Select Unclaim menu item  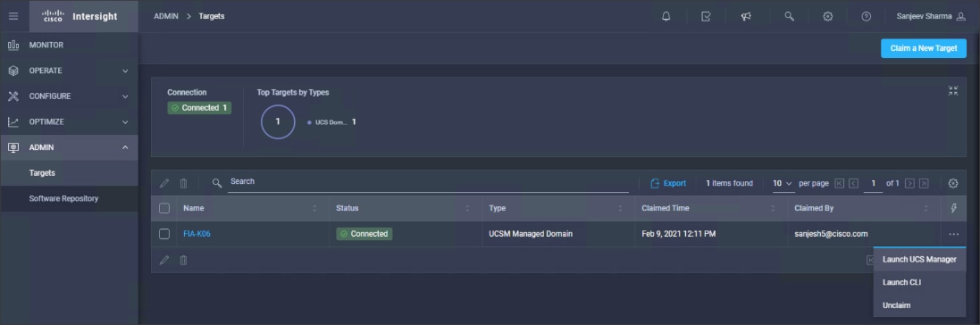pyautogui.click(x=919, y=305)
